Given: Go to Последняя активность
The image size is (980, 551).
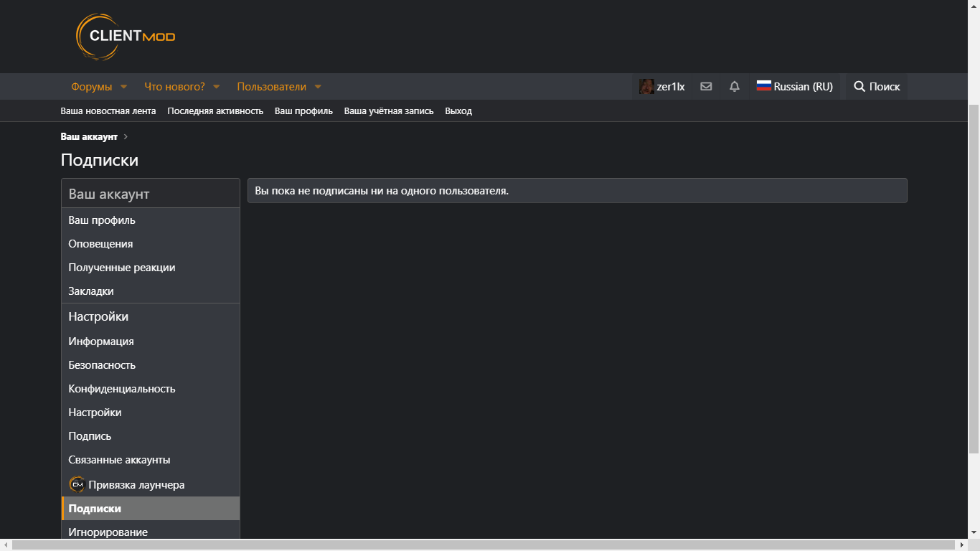Looking at the screenshot, I should click(215, 111).
